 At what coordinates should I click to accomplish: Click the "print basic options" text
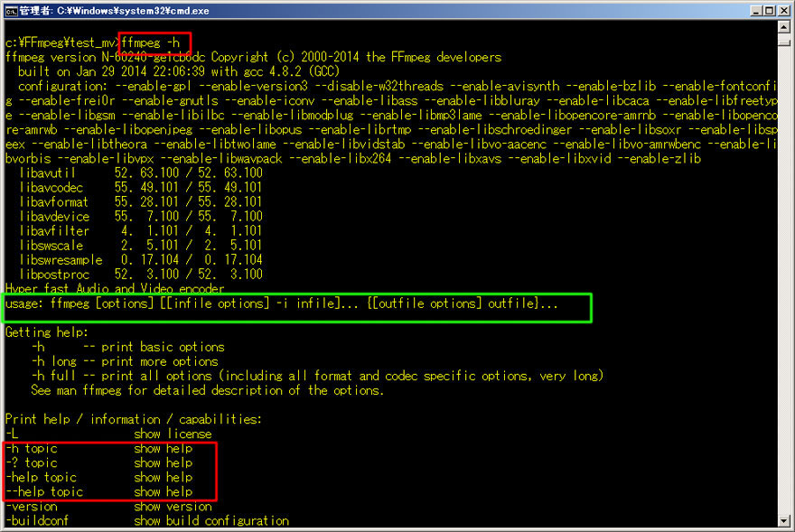[163, 347]
